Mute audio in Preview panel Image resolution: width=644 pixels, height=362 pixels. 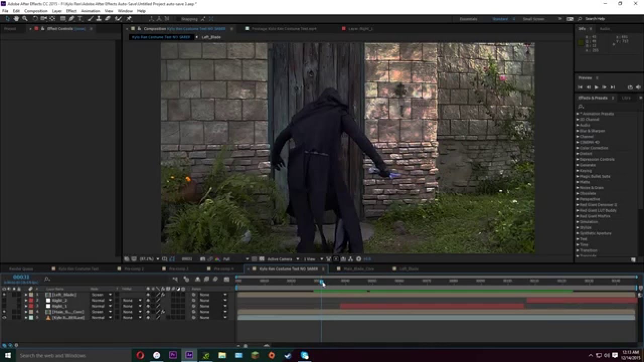tap(637, 87)
